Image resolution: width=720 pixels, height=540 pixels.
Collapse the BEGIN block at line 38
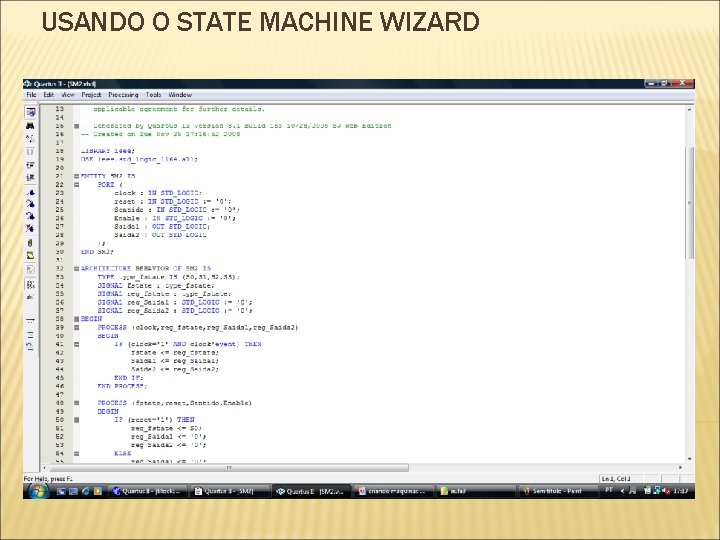pyautogui.click(x=77, y=319)
